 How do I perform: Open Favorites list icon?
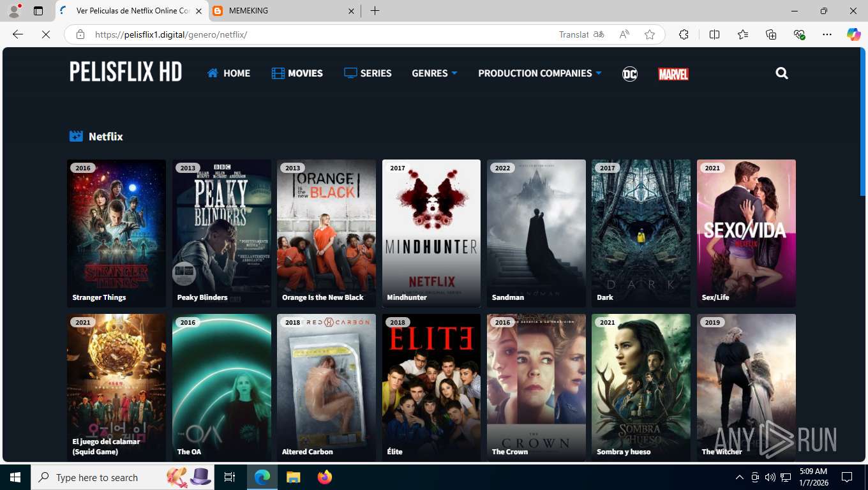(x=743, y=34)
